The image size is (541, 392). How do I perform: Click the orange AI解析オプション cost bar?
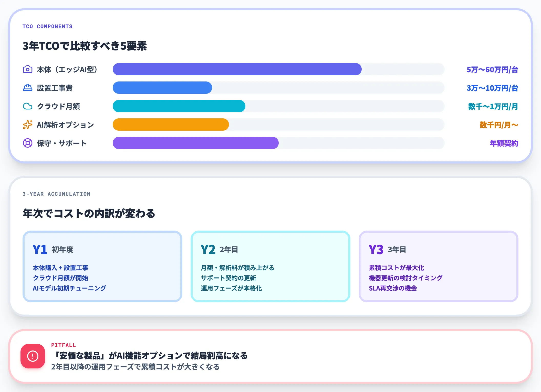171,125
